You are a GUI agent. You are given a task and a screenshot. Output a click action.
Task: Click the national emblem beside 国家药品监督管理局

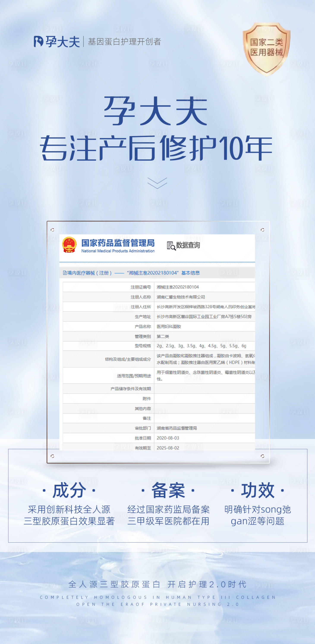(x=69, y=245)
